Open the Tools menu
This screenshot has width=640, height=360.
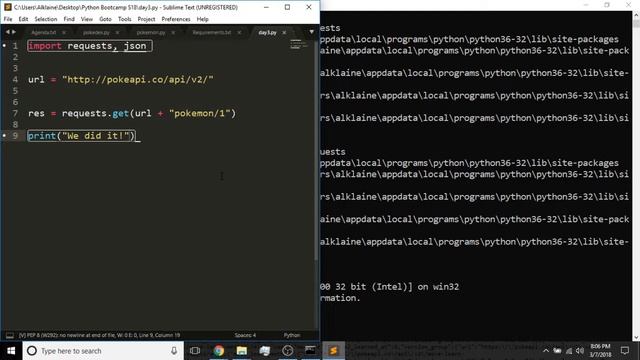pos(124,19)
